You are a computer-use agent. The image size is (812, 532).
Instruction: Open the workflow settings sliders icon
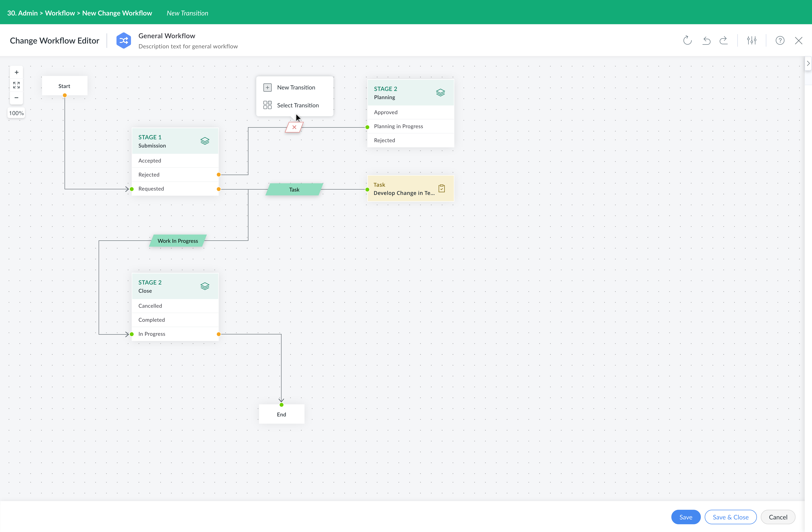[x=752, y=41]
